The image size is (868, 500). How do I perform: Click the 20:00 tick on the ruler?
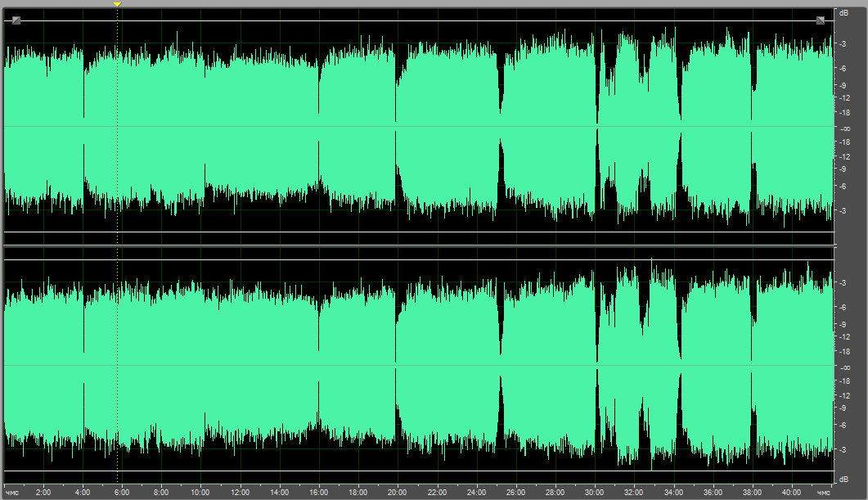pos(398,493)
